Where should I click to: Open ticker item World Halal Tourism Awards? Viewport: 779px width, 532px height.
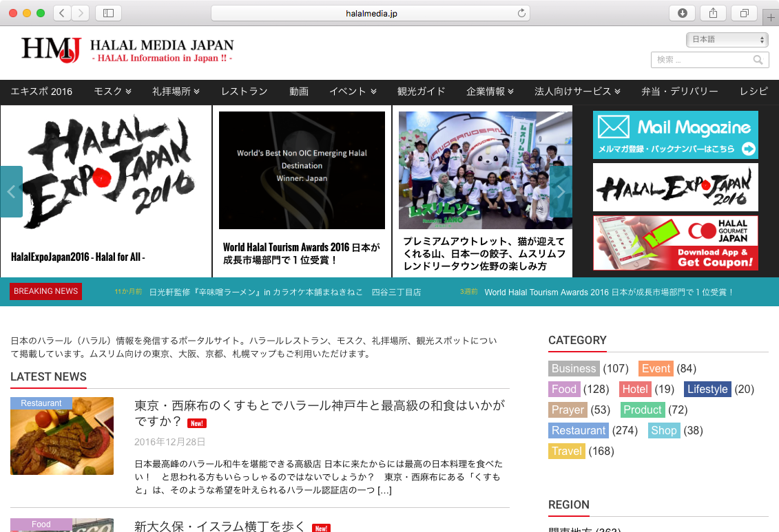point(609,292)
